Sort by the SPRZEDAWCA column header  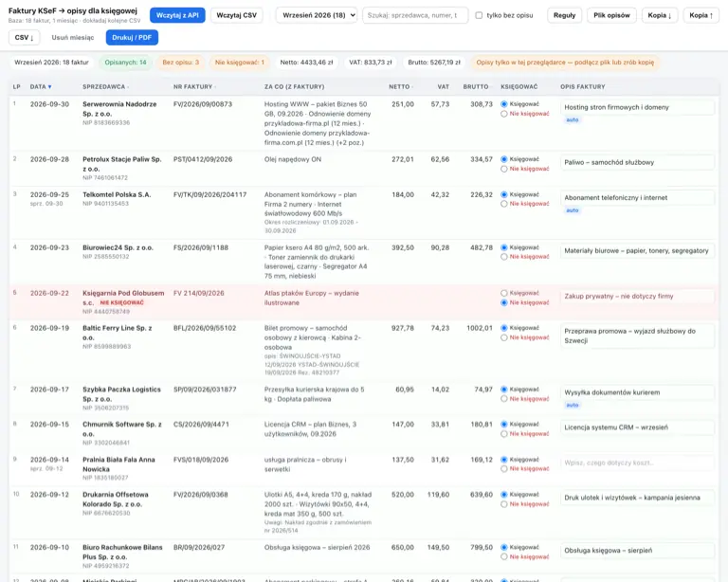pyautogui.click(x=106, y=87)
